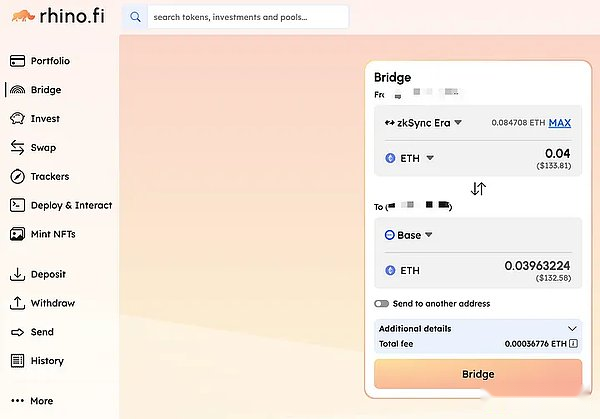The width and height of the screenshot is (600, 419).
Task: Click the Mint NFTs picture icon
Action: tap(17, 234)
